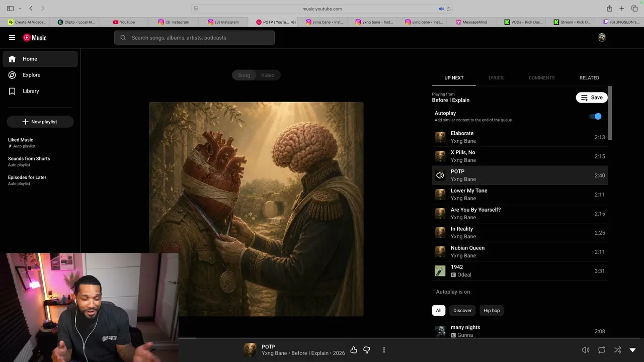
Task: Select the All filter chip
Action: tap(439, 310)
